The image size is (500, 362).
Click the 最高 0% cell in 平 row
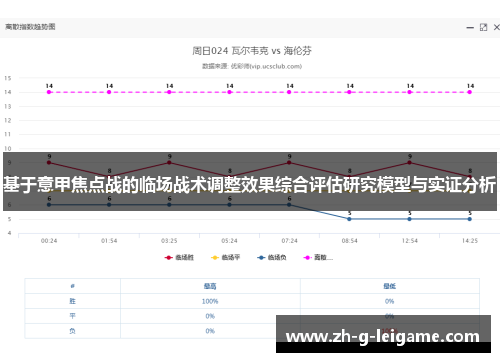tap(210, 316)
